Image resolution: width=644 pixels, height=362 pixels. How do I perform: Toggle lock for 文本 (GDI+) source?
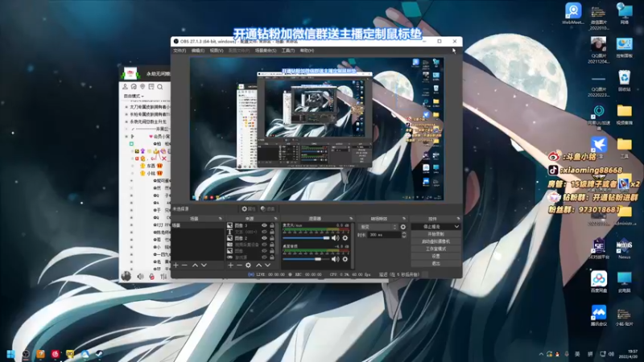pyautogui.click(x=272, y=232)
